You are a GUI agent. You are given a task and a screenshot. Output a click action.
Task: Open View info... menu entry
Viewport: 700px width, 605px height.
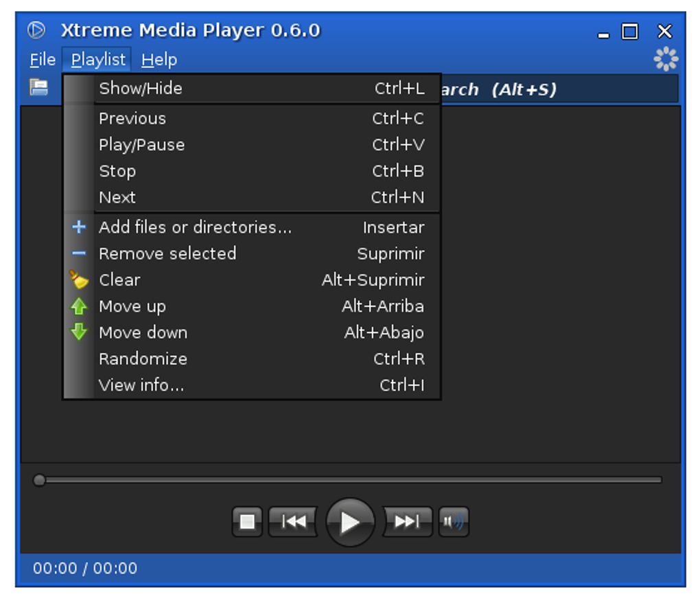(253, 385)
